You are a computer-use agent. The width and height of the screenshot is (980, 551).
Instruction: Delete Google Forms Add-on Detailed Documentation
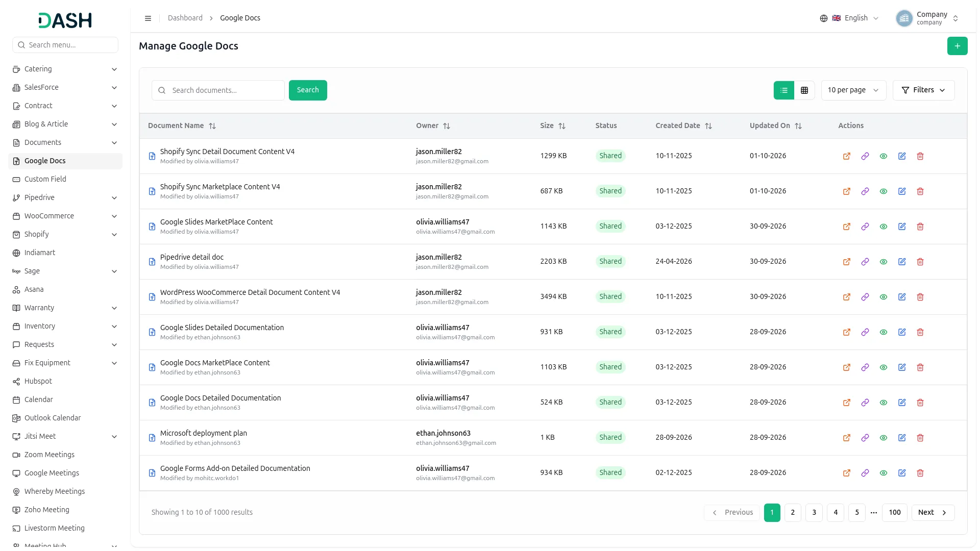coord(920,473)
